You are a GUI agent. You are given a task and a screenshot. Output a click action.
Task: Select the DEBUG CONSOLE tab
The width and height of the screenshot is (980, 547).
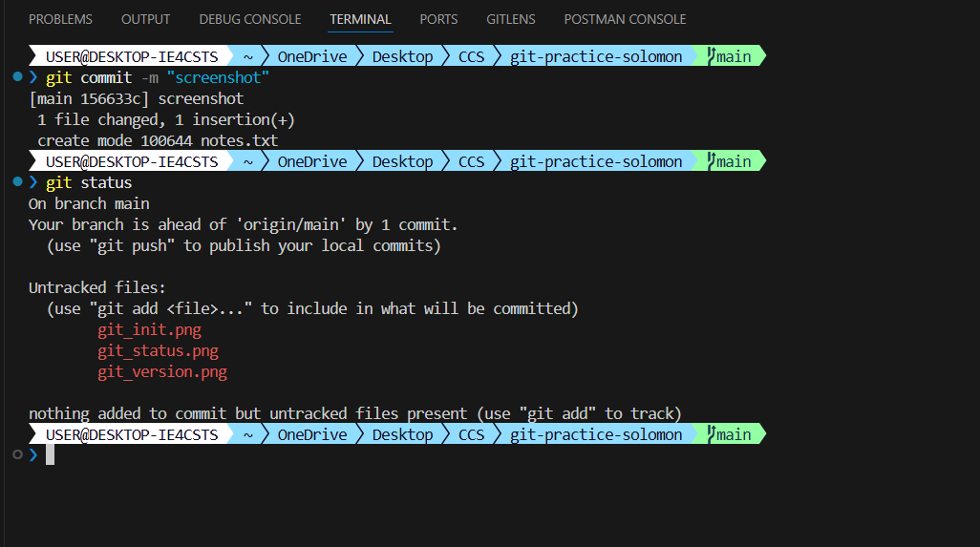[250, 19]
